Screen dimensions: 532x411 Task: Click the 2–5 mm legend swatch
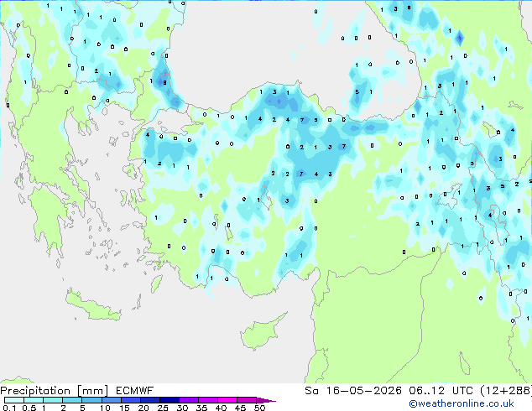click(72, 400)
